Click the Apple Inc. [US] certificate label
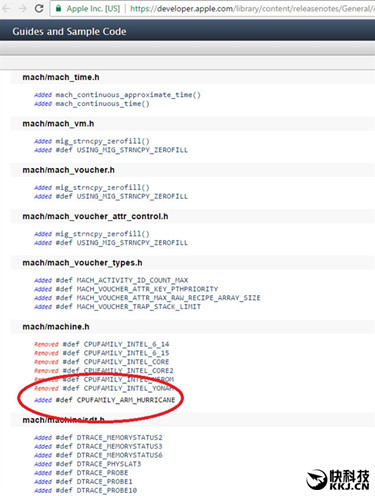 [x=93, y=8]
